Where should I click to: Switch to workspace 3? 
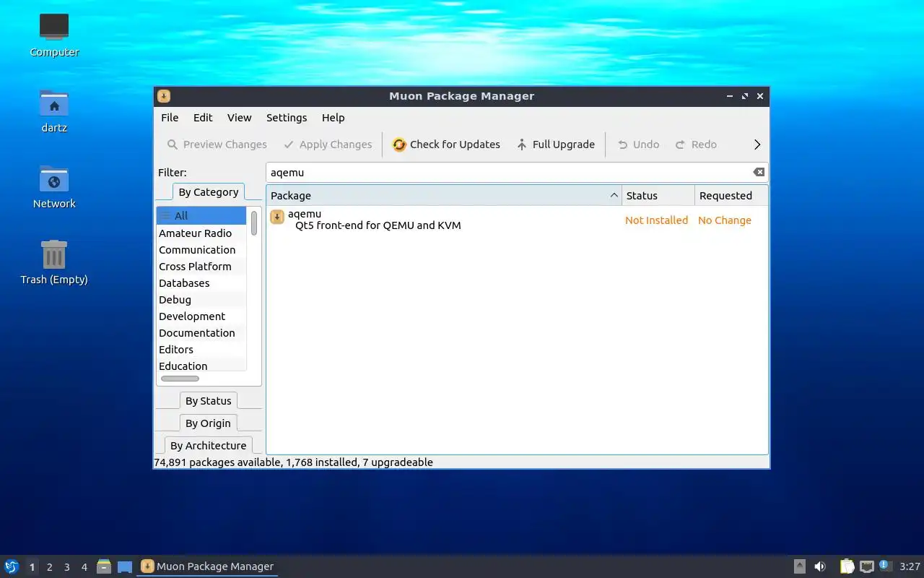(66, 567)
